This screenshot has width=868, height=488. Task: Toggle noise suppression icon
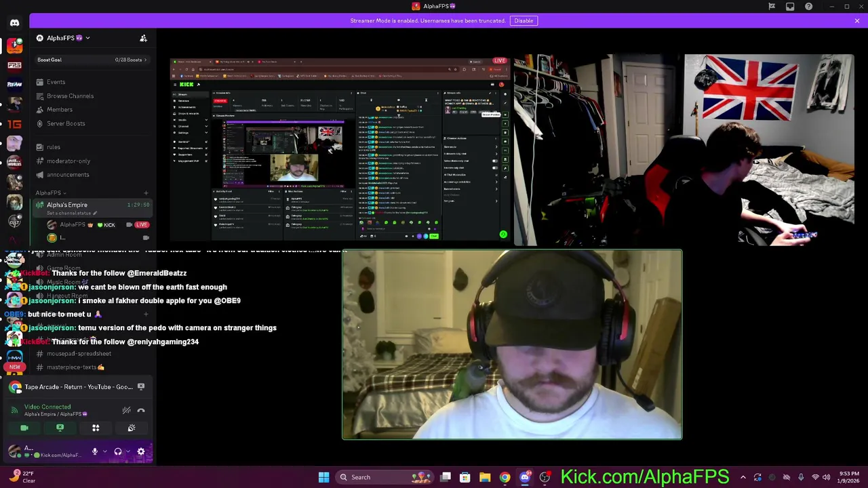coord(126,410)
